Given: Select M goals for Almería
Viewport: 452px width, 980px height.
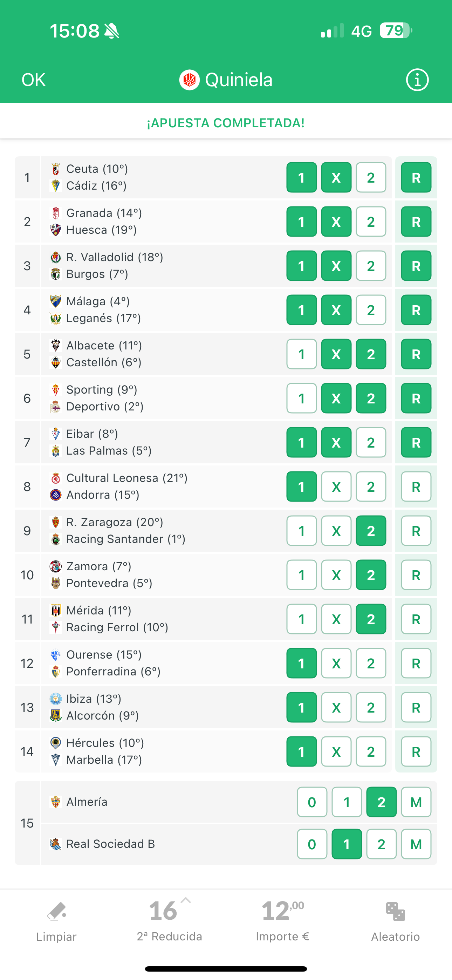Looking at the screenshot, I should (416, 802).
